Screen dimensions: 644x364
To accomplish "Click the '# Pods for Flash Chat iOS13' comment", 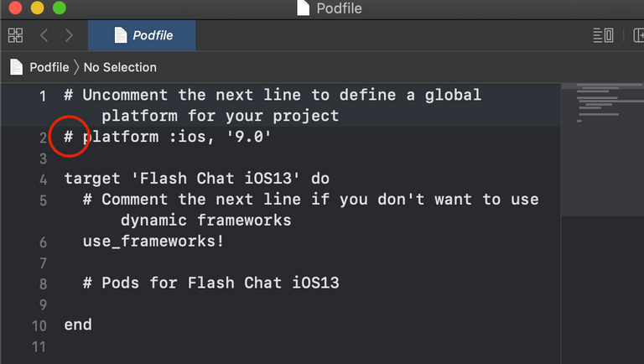I will [211, 283].
